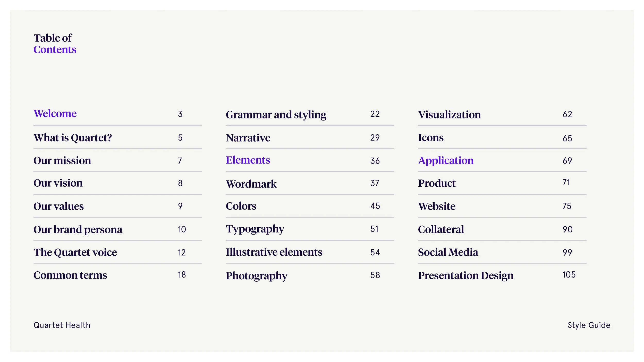This screenshot has width=644, height=362.
Task: Click page number 105 for Presentation Design
Action: click(x=569, y=275)
